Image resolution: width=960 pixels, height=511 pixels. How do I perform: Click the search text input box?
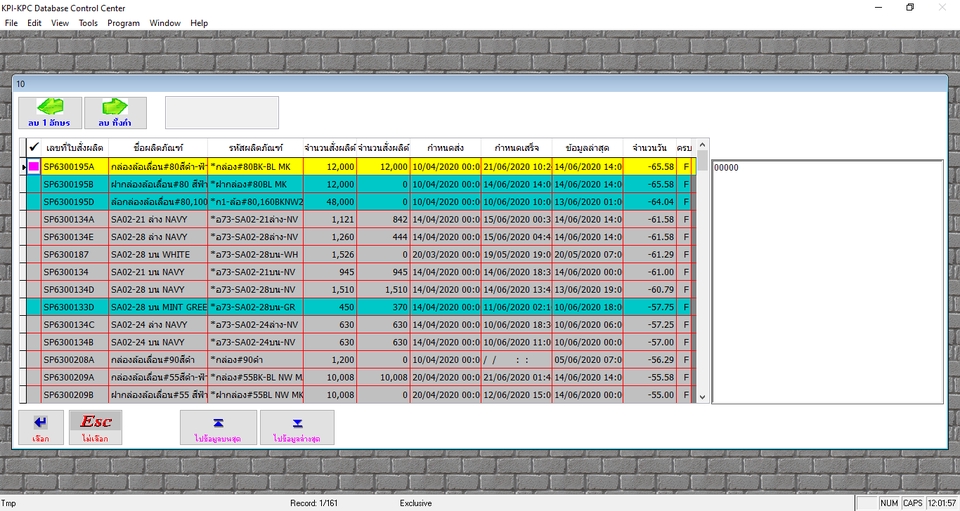(x=222, y=113)
